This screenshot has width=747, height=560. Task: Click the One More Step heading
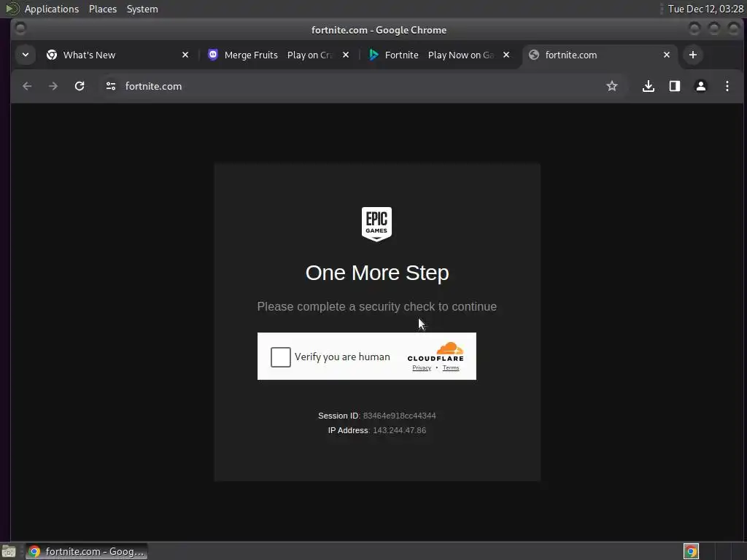377,273
